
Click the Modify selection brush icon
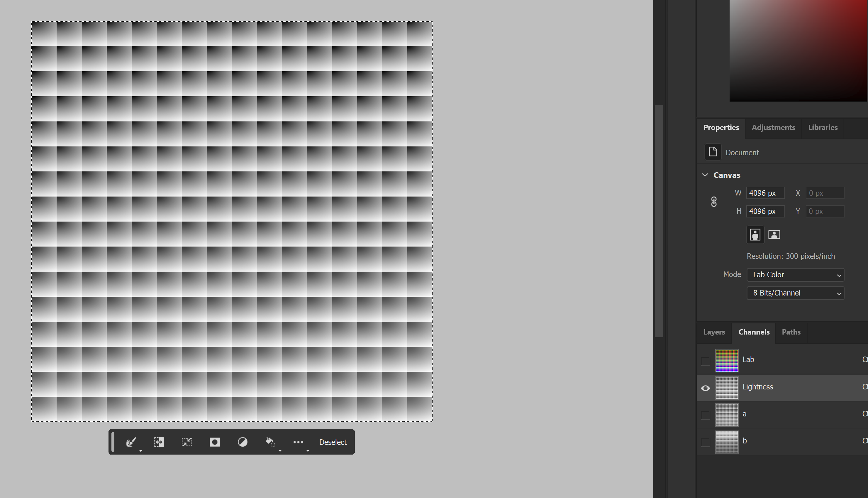point(131,442)
